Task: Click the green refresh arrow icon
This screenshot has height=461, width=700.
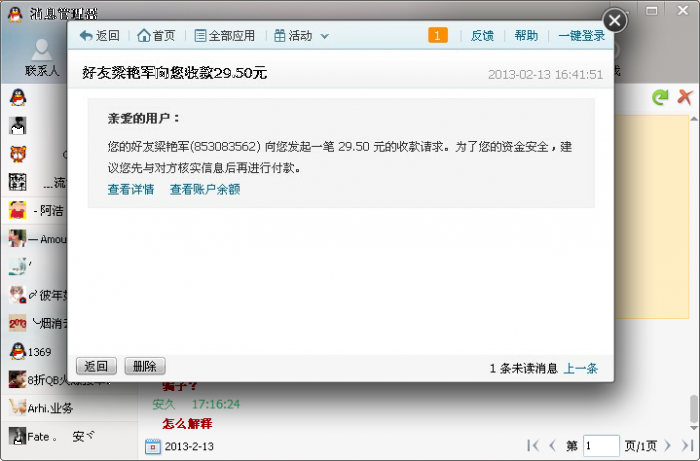Action: [x=660, y=96]
